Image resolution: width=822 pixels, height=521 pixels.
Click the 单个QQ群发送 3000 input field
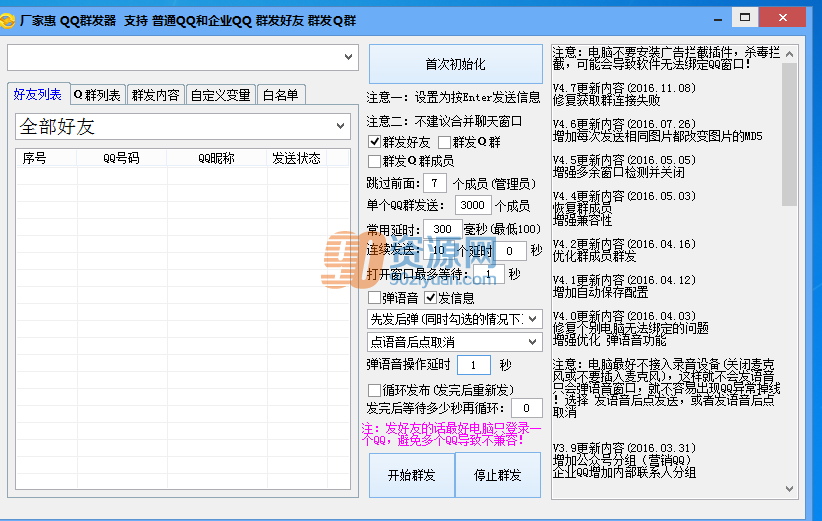coord(473,205)
